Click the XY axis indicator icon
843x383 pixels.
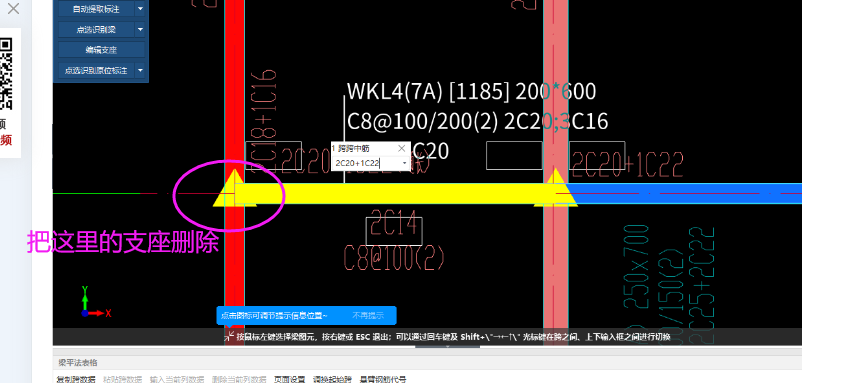pyautogui.click(x=95, y=303)
